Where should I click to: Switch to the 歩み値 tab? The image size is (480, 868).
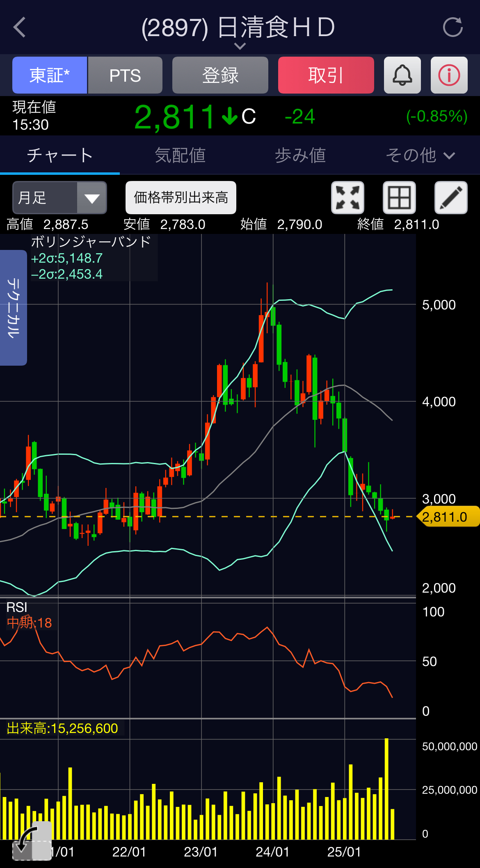pos(300,155)
